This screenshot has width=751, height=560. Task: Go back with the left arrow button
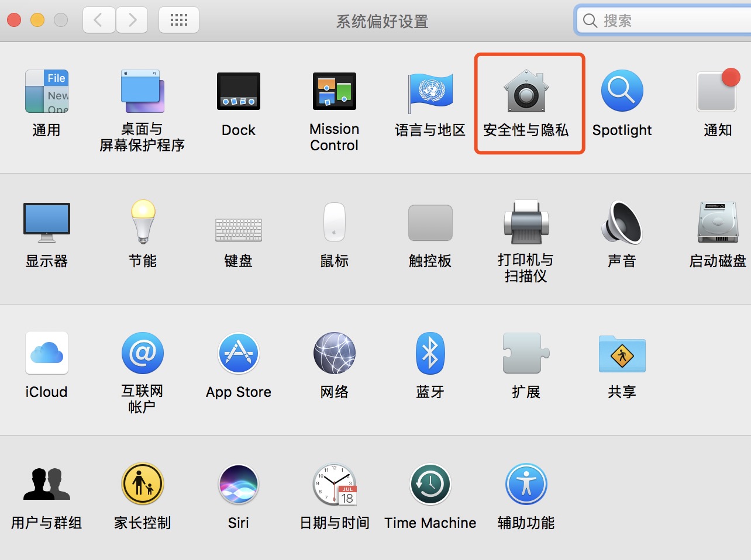(99, 20)
